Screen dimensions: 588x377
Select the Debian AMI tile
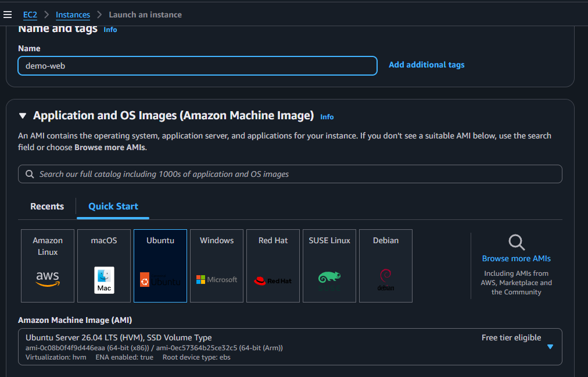point(385,265)
